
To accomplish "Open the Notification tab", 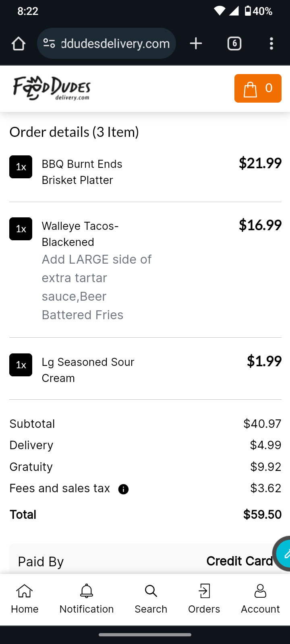I will (87, 599).
